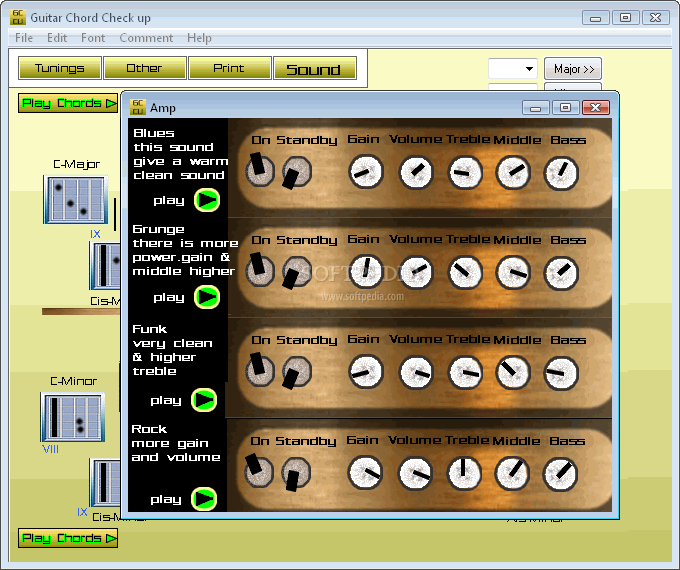Click the Blues Volume knob

pos(416,172)
